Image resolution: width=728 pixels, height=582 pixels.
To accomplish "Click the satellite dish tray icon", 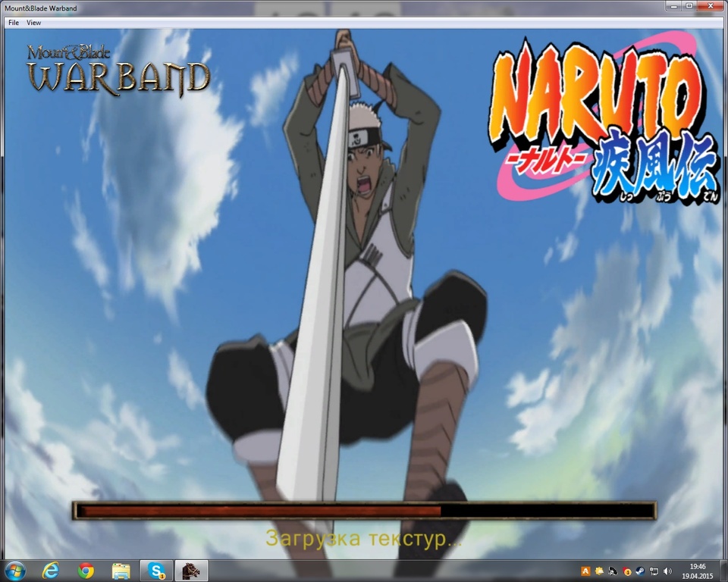I will click(x=613, y=571).
